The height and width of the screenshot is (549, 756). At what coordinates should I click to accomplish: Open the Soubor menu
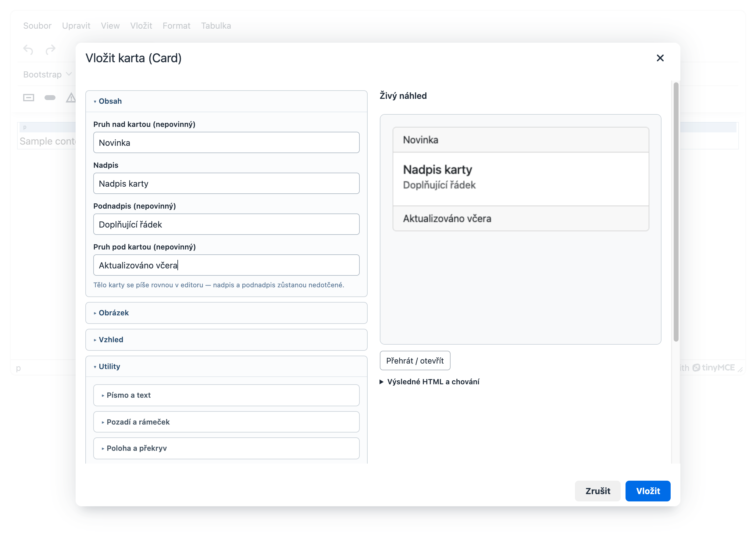tap(37, 26)
